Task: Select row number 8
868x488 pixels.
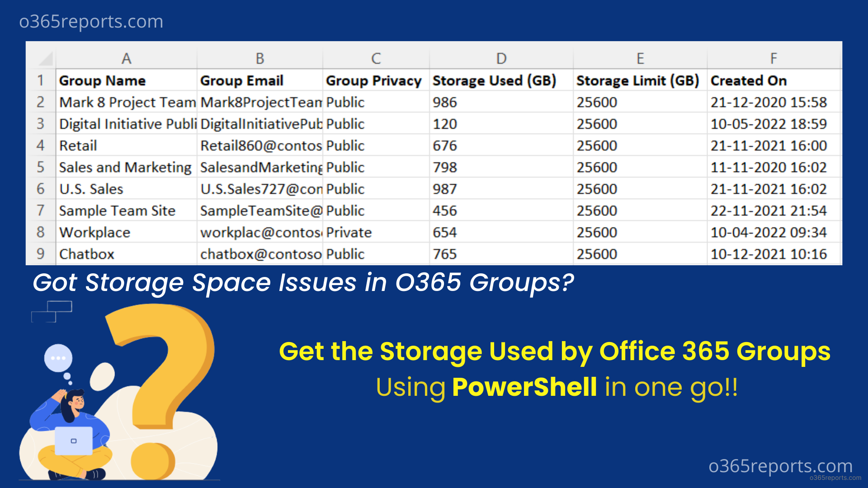Action: coord(42,232)
